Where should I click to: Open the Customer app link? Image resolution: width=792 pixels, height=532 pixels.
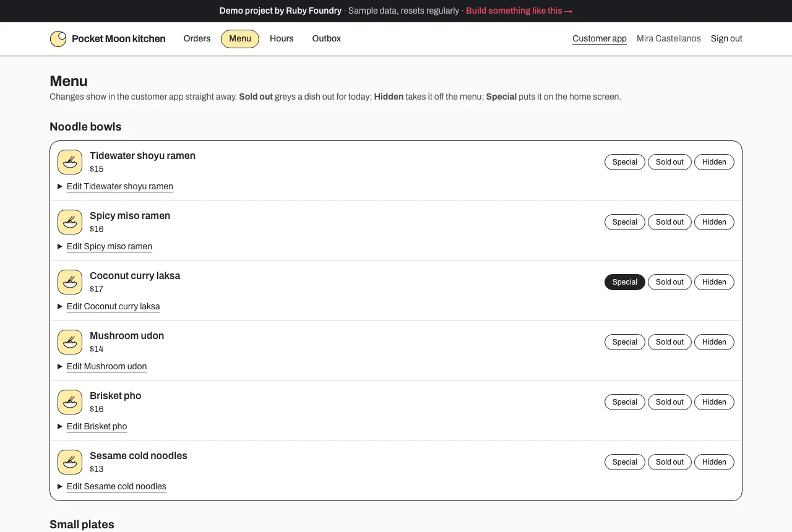point(600,38)
